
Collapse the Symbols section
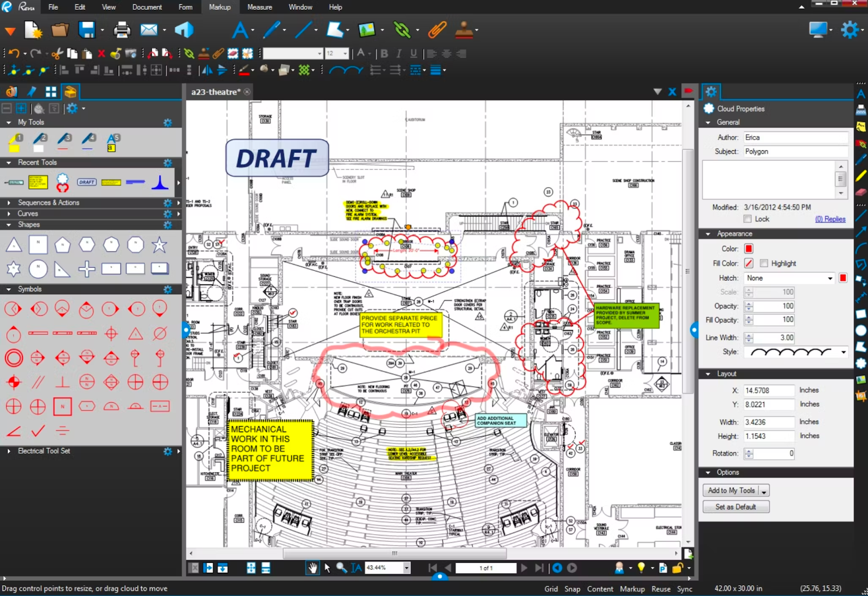coord(8,289)
